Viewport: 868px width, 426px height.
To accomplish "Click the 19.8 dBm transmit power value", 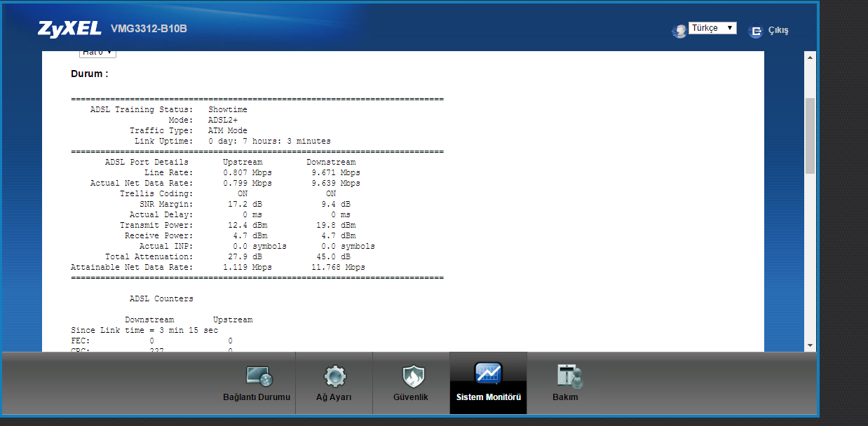I will point(336,225).
